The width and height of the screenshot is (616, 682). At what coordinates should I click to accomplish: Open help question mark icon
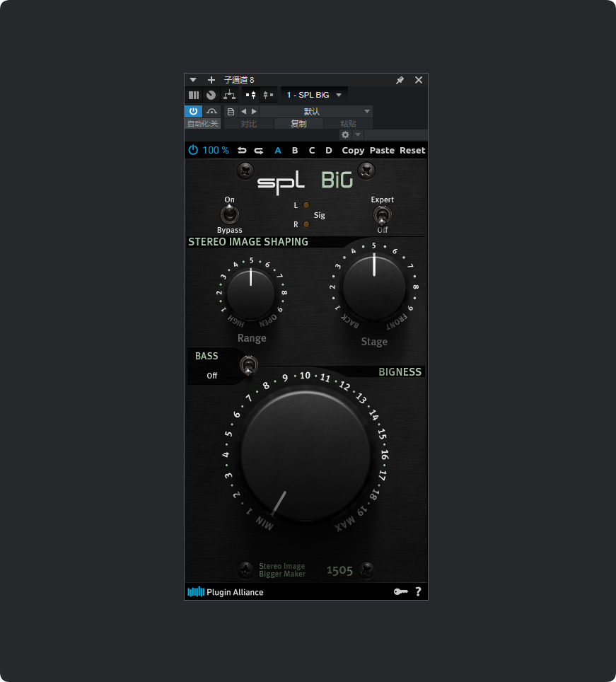[x=418, y=591]
